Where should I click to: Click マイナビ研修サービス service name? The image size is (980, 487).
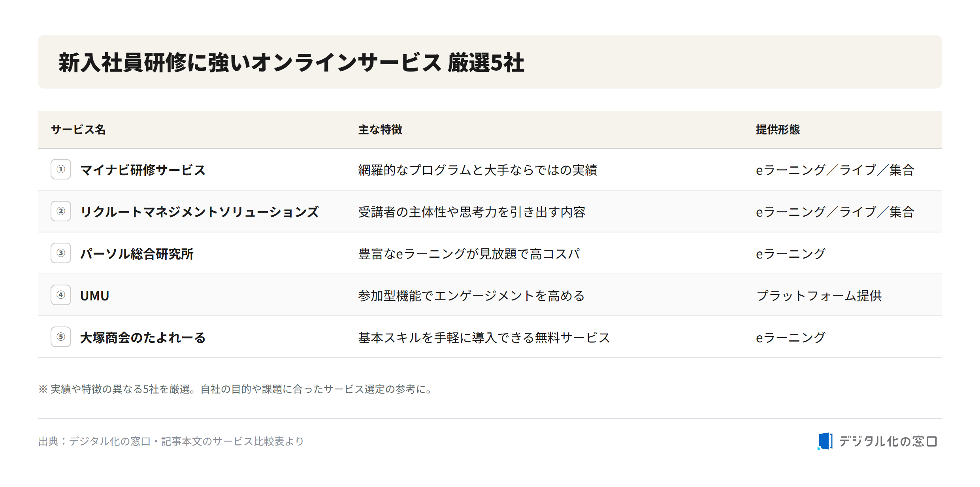pyautogui.click(x=143, y=170)
